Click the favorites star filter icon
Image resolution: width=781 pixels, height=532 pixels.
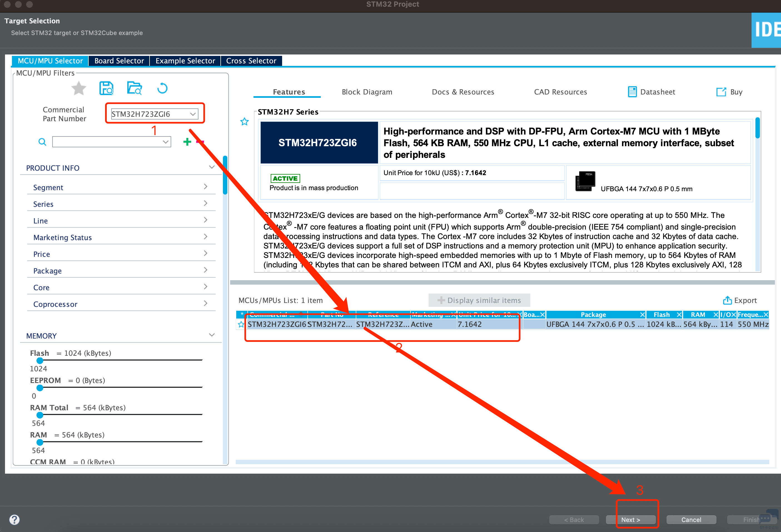(x=79, y=88)
